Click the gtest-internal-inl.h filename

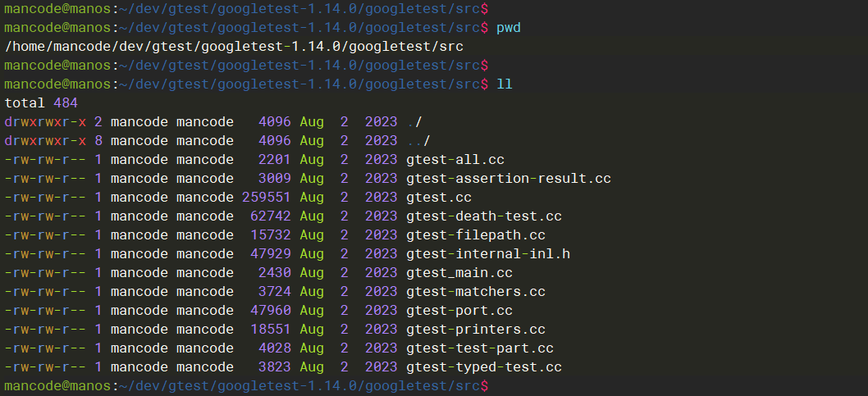pyautogui.click(x=487, y=254)
